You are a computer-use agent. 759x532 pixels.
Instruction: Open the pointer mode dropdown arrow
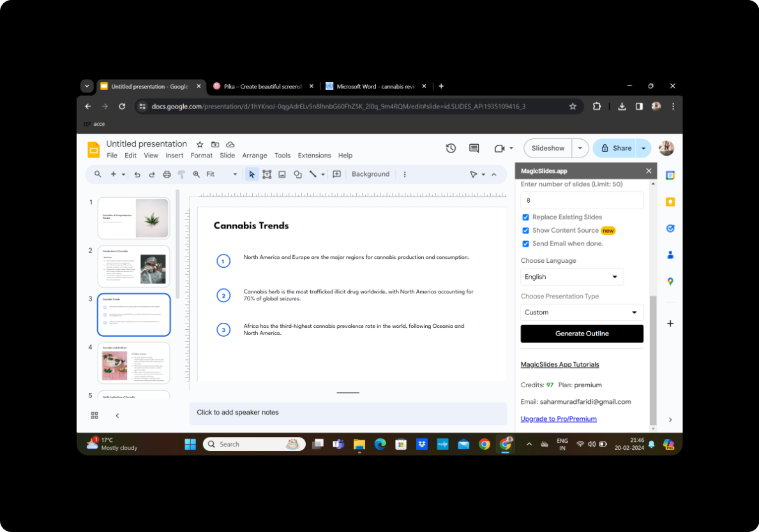pyautogui.click(x=483, y=174)
